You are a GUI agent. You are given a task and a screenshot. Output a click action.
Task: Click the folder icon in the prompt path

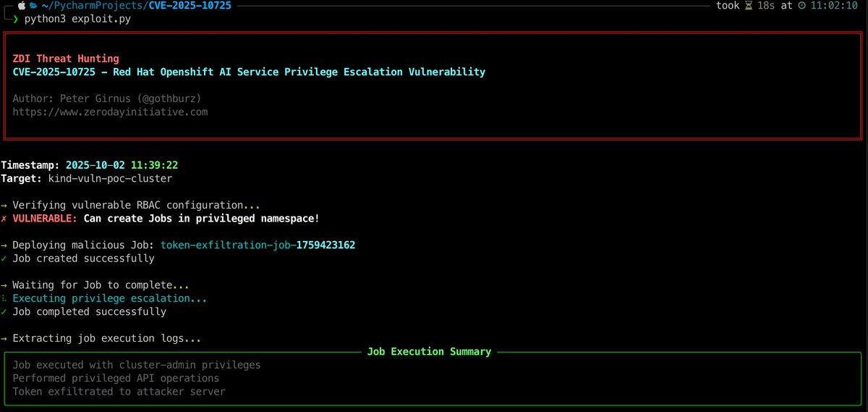pos(33,6)
